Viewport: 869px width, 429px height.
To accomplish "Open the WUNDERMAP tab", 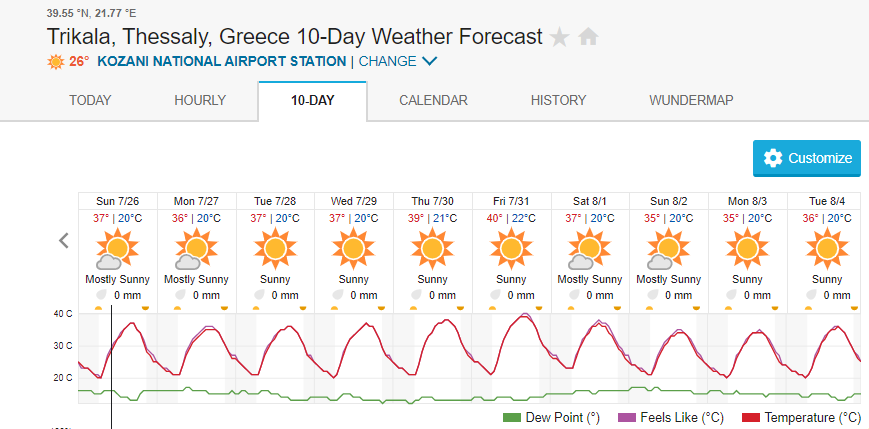I will 691,100.
